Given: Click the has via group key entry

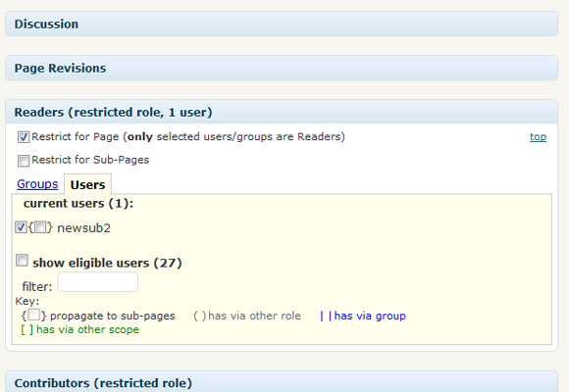Looking at the screenshot, I should 363,316.
